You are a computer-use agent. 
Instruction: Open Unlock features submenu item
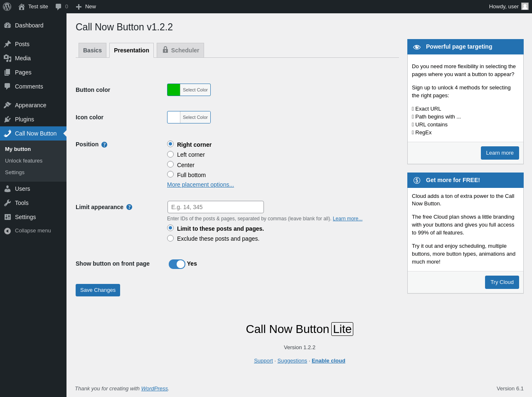(24, 161)
